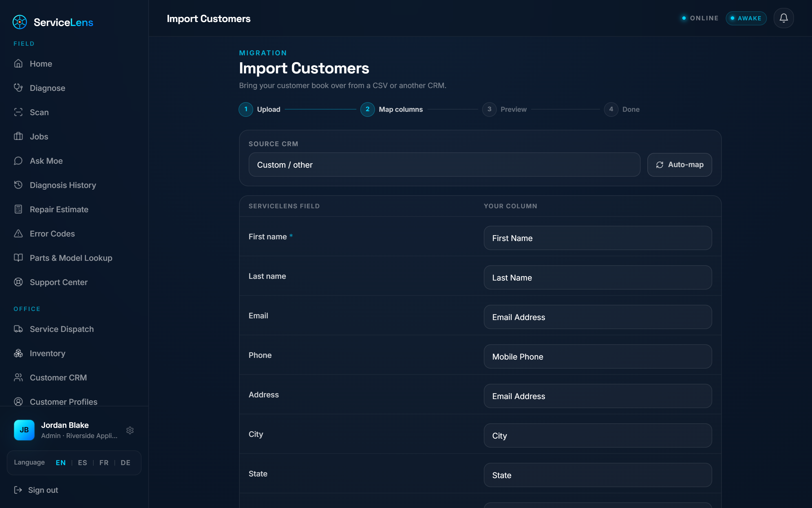Viewport: 812px width, 508px height.
Task: Click the Diagnose stethoscope icon
Action: [18, 88]
